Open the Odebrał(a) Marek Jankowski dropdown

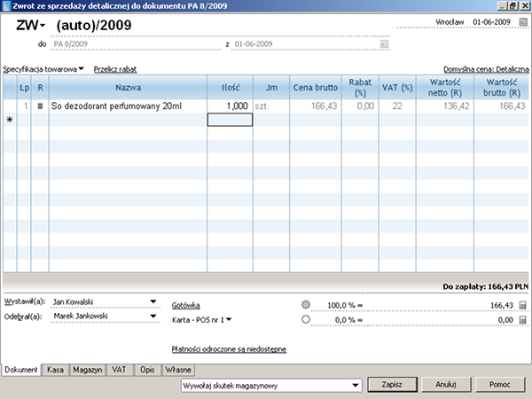[x=153, y=317]
